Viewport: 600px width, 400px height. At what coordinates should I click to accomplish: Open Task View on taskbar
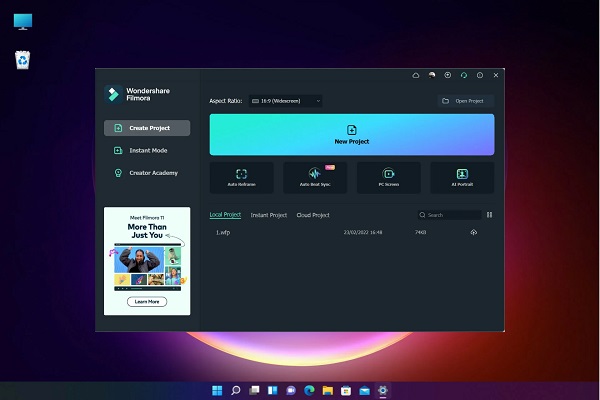point(254,390)
